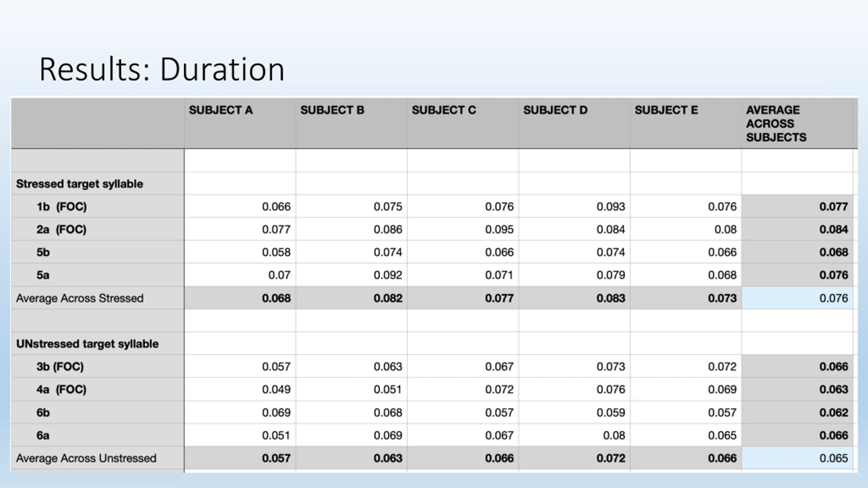Click 0.051 for Subject B in row 4a
The width and height of the screenshot is (868, 488).
(388, 389)
